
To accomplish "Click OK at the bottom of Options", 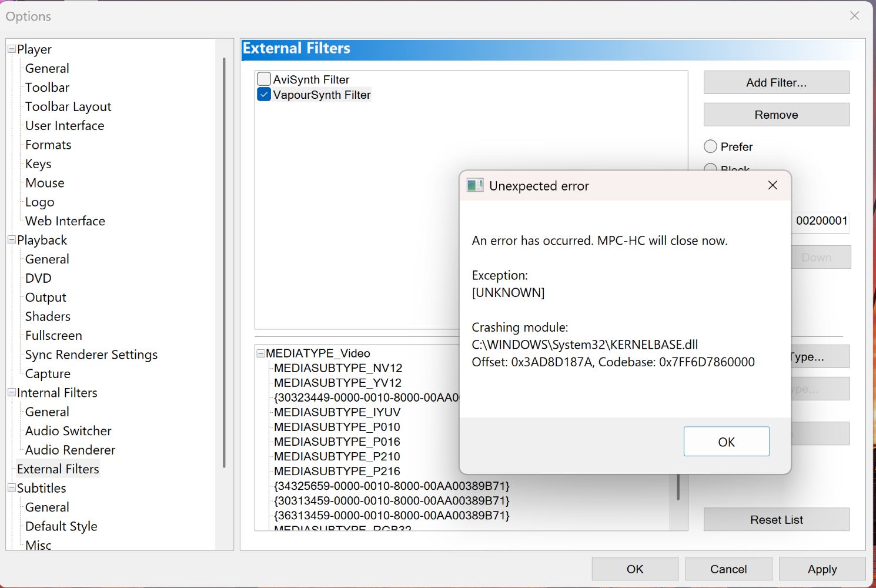I will (635, 569).
